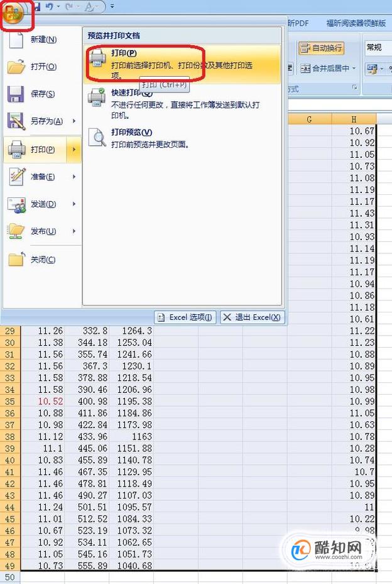Choose 打开(O) from the Office menu
392x584 pixels.
42,67
